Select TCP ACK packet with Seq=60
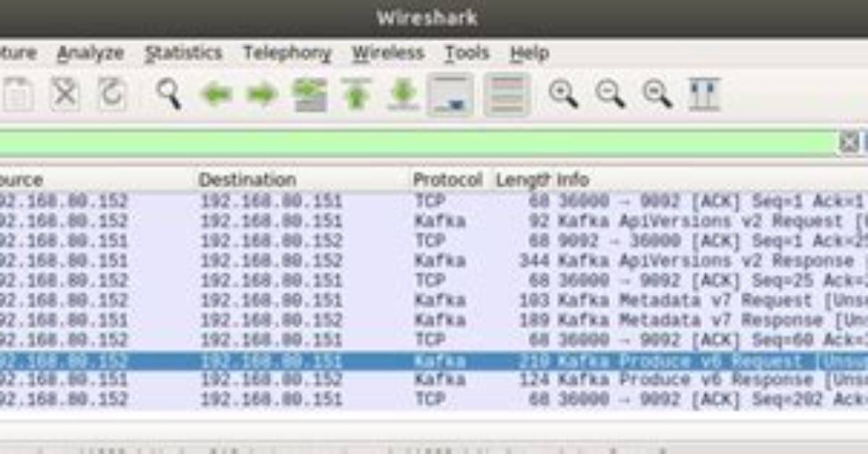 pos(434,340)
